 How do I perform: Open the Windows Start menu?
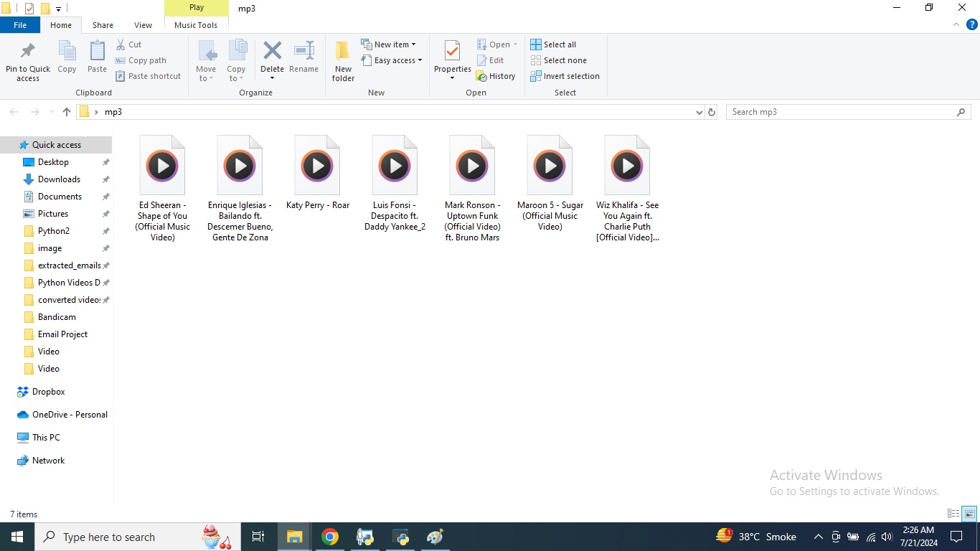click(17, 537)
